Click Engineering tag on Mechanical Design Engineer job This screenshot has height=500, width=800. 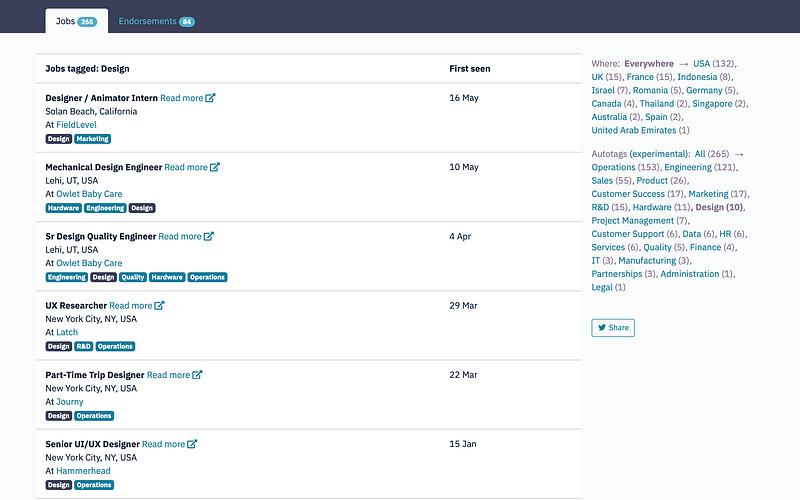tap(105, 208)
